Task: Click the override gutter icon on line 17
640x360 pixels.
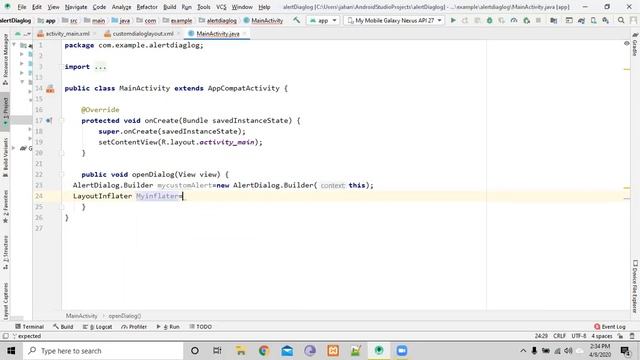Action: (49, 120)
